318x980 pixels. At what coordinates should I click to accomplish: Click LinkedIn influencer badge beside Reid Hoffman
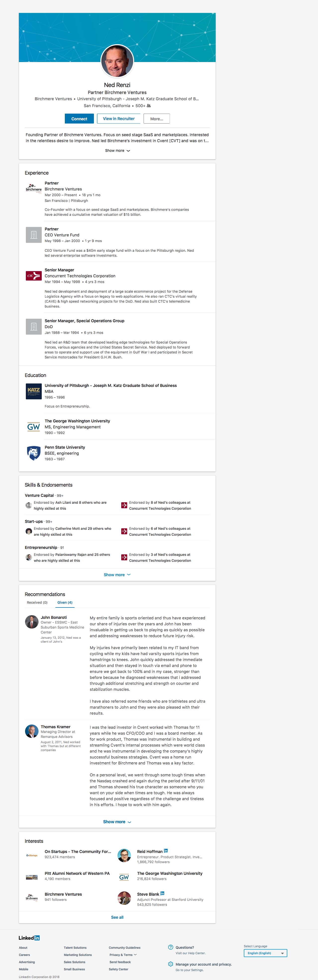[x=166, y=851]
